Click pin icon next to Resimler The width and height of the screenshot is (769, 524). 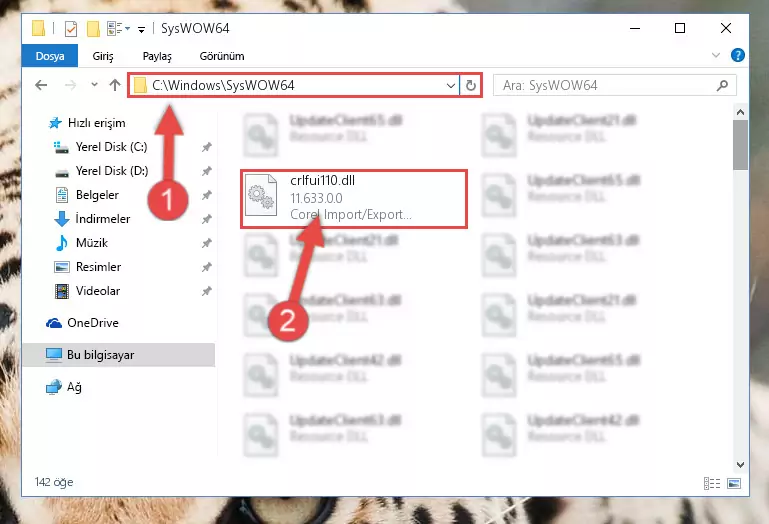coord(206,267)
